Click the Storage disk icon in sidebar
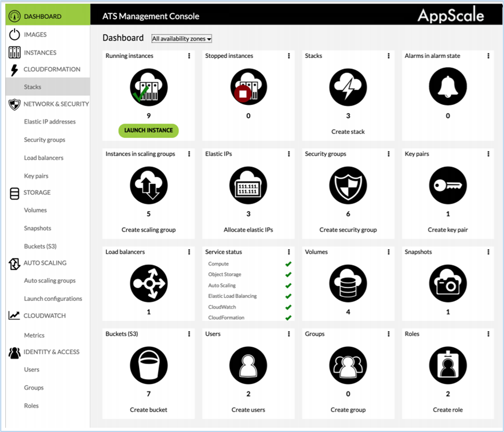The height and width of the screenshot is (432, 504). click(14, 193)
